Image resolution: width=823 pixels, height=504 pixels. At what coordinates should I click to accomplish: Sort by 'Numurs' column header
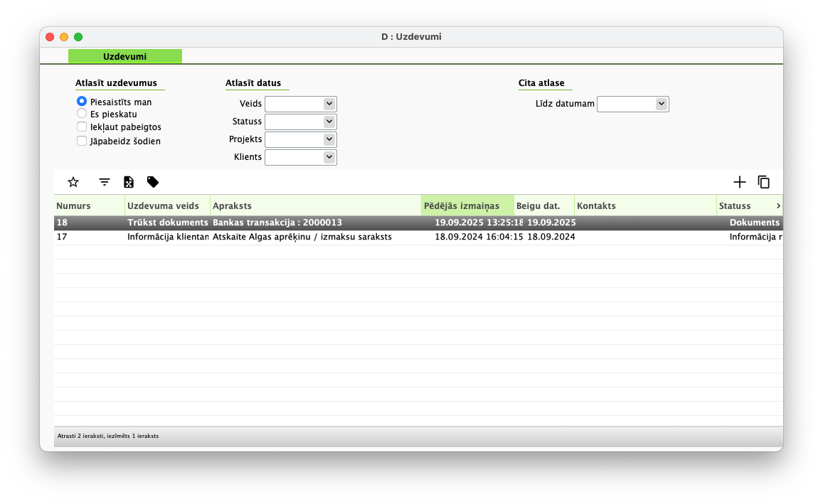[x=88, y=206]
